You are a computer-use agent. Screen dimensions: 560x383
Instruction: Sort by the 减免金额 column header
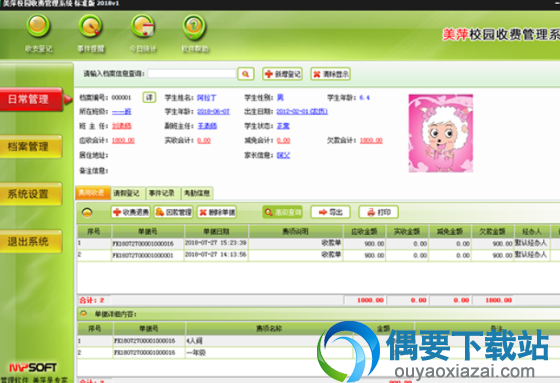[x=450, y=232]
